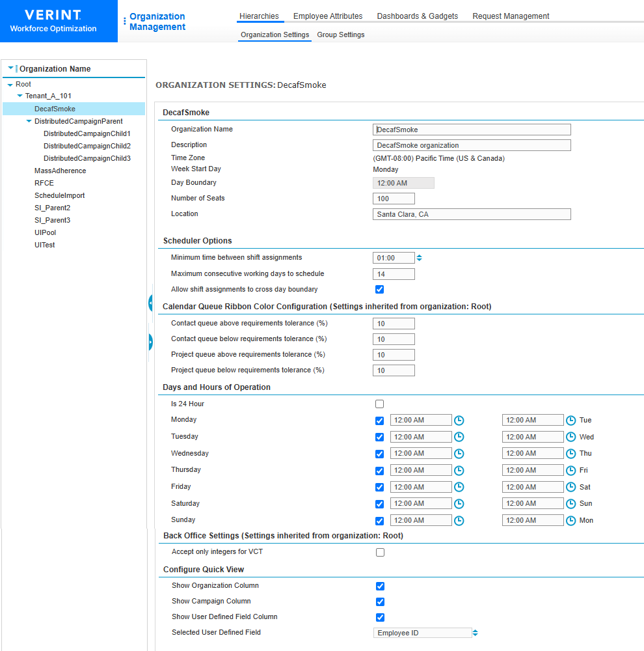The width and height of the screenshot is (644, 651).
Task: Uncheck Show Campaign Column
Action: (379, 602)
